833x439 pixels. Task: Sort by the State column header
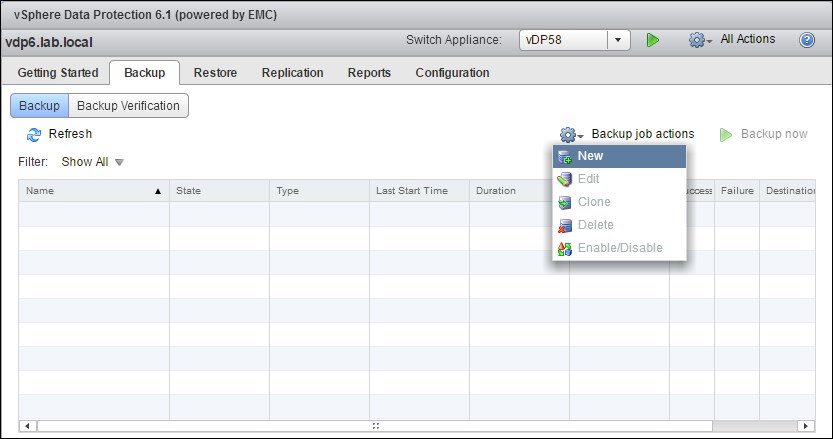[219, 191]
